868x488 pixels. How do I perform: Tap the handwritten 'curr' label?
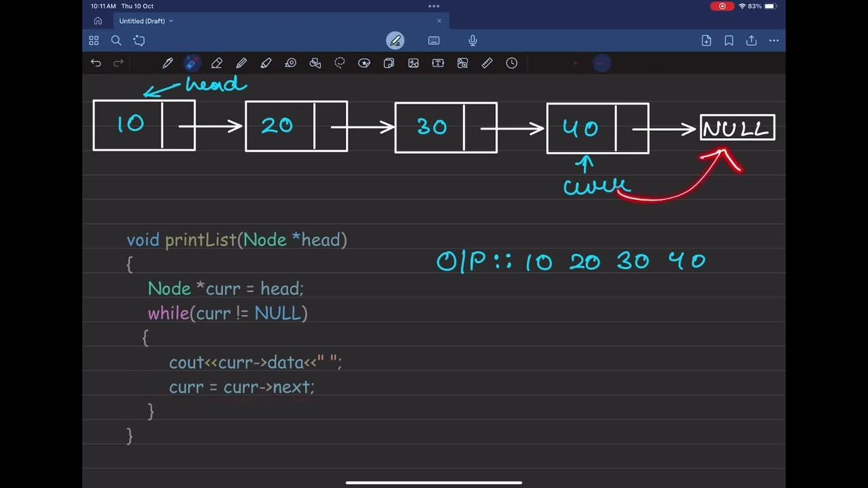click(597, 186)
